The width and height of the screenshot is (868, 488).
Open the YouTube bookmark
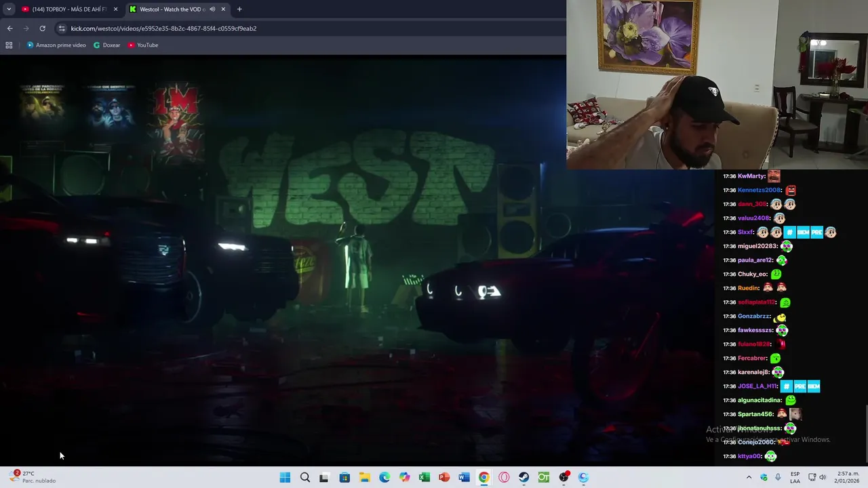click(143, 45)
